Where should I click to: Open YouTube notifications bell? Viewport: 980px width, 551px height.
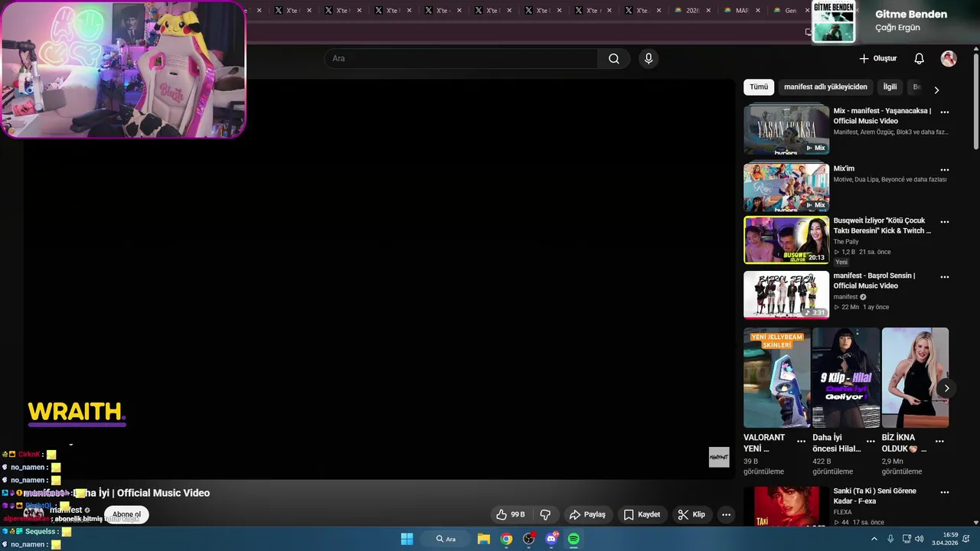click(920, 59)
